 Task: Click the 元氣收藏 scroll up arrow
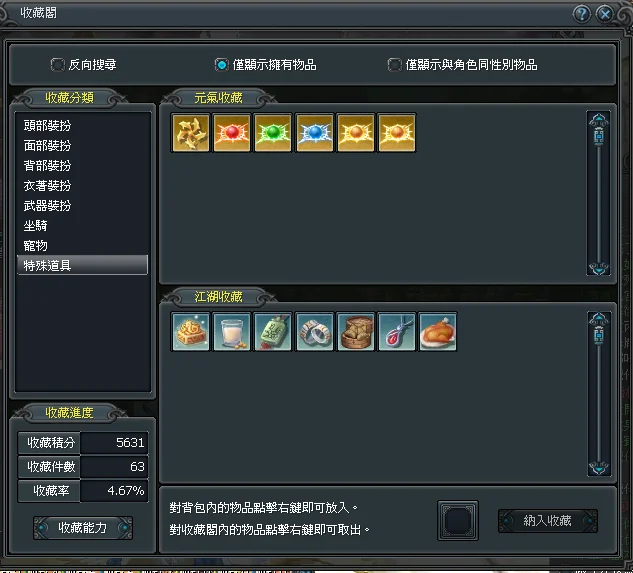point(599,120)
